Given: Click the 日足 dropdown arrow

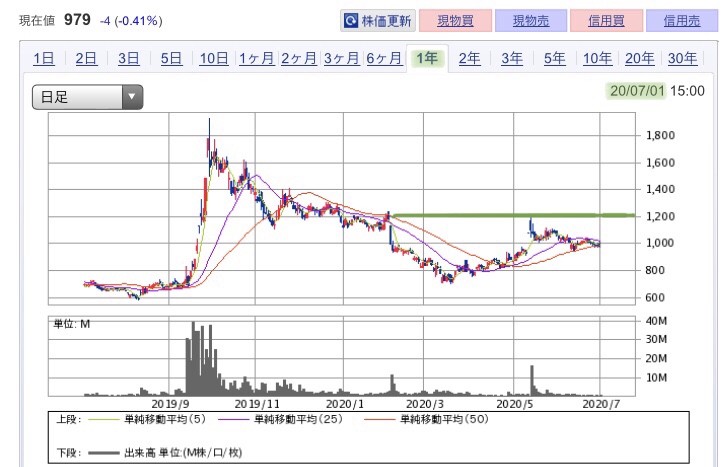Looking at the screenshot, I should [132, 97].
